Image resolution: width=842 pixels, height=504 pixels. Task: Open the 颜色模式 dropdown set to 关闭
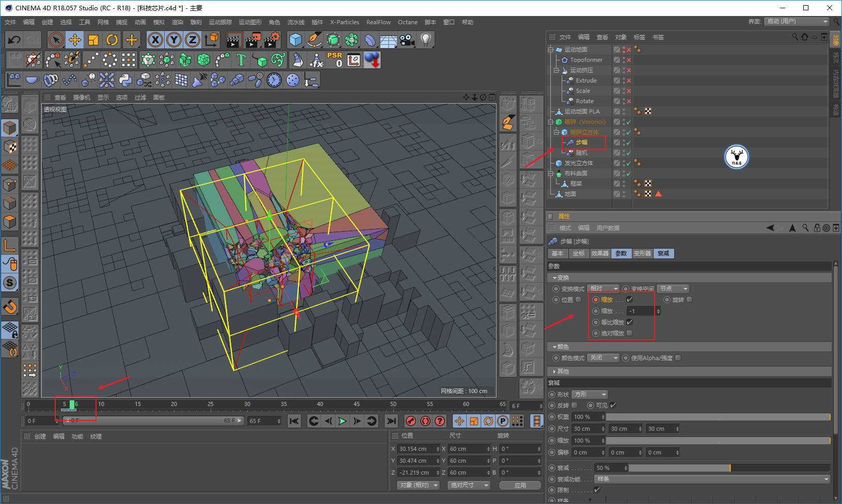[603, 358]
